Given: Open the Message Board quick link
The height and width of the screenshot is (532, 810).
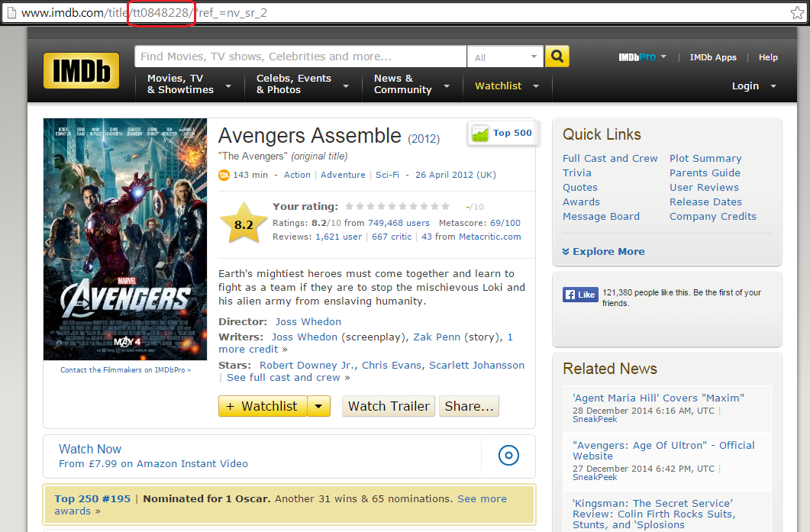Looking at the screenshot, I should [601, 217].
